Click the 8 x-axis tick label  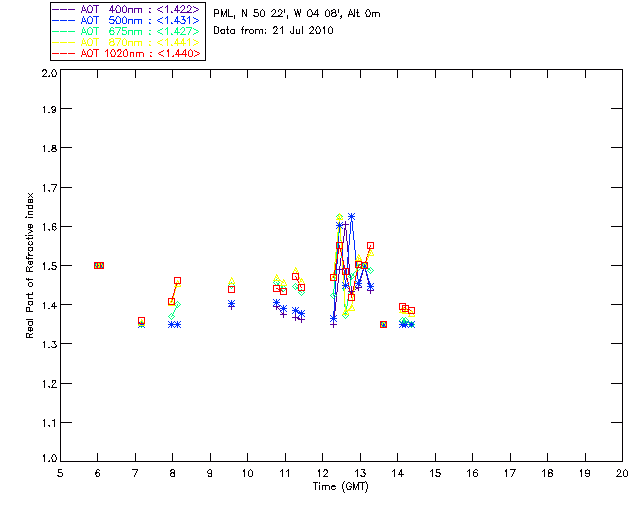point(173,473)
